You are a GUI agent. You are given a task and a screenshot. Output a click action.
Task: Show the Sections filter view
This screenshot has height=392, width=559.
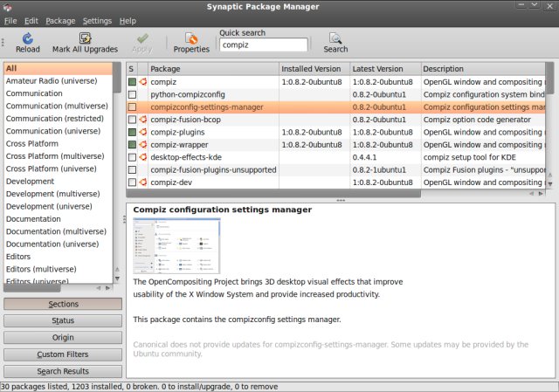tap(63, 304)
